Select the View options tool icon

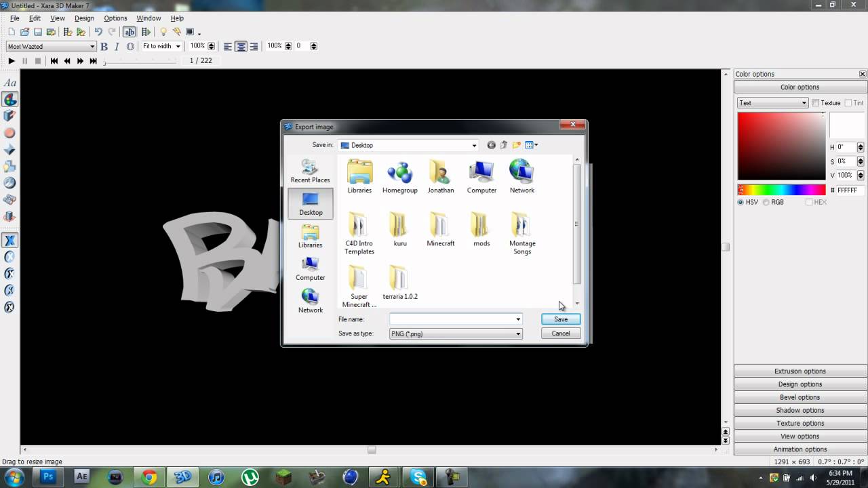click(9, 200)
